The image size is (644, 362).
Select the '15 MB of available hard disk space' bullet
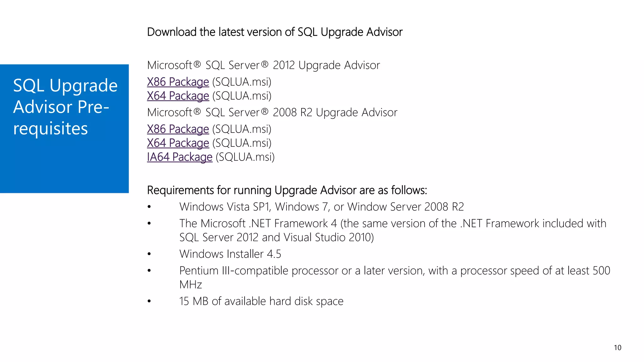(x=261, y=301)
